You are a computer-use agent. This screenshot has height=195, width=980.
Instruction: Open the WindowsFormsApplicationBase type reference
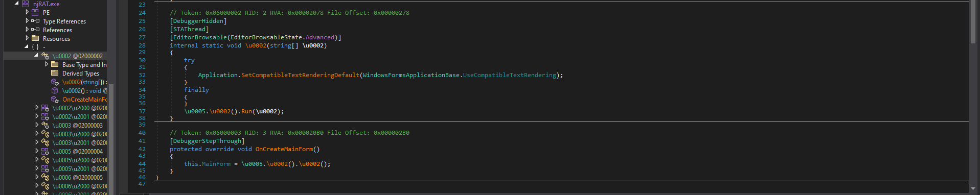(x=411, y=75)
